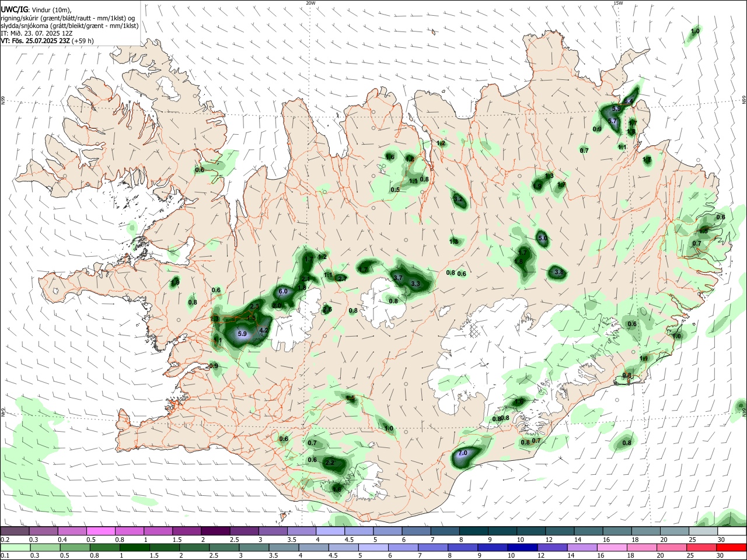Pick the blue 8 swatch in lower legend row
Image resolution: width=747 pixels, height=560 pixels.
coord(464,548)
